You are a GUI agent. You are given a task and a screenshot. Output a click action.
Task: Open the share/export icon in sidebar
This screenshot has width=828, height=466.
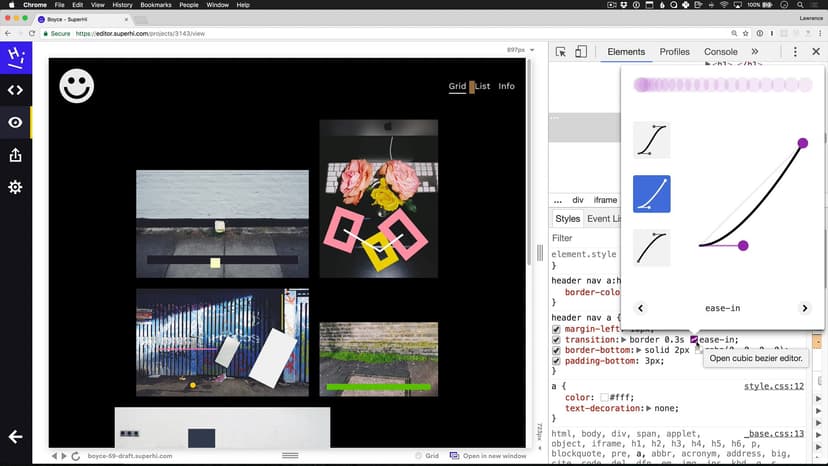[x=15, y=155]
